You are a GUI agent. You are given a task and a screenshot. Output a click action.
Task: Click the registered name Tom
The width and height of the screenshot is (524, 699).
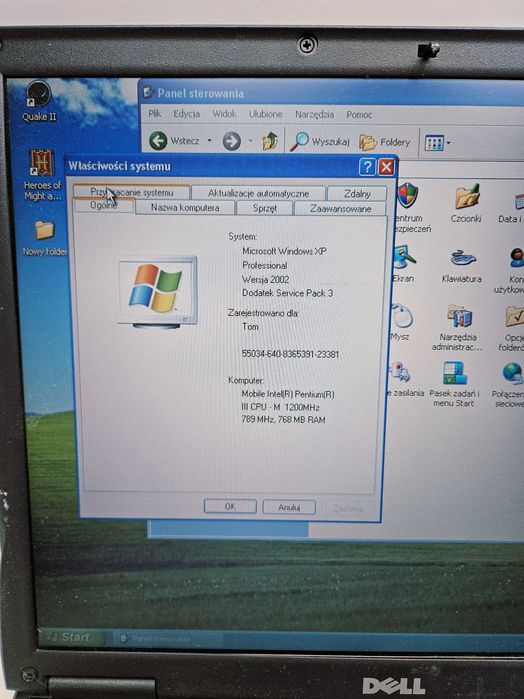(x=250, y=326)
